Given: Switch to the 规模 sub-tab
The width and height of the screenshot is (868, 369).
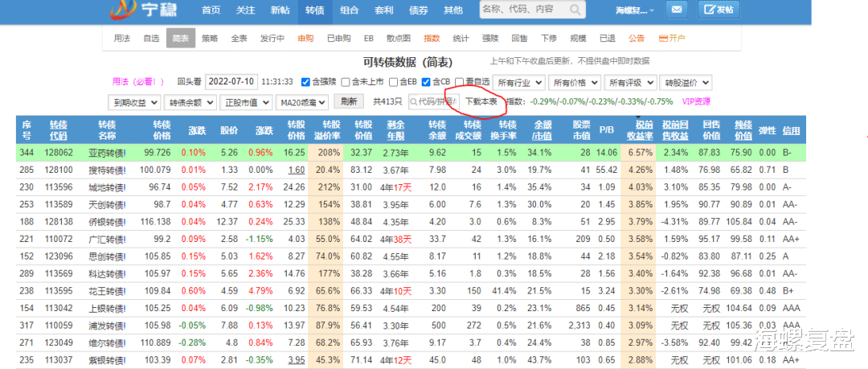Looking at the screenshot, I should (x=578, y=39).
